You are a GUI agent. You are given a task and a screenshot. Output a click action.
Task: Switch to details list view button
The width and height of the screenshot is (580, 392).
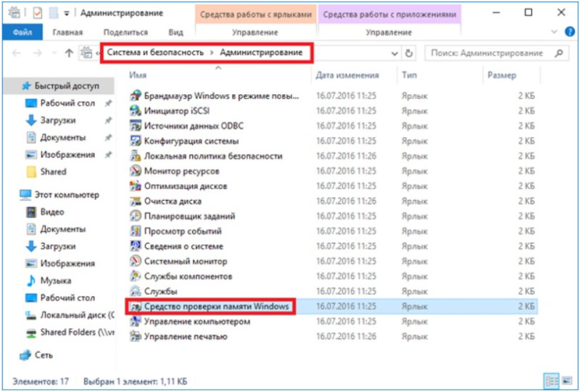click(552, 380)
